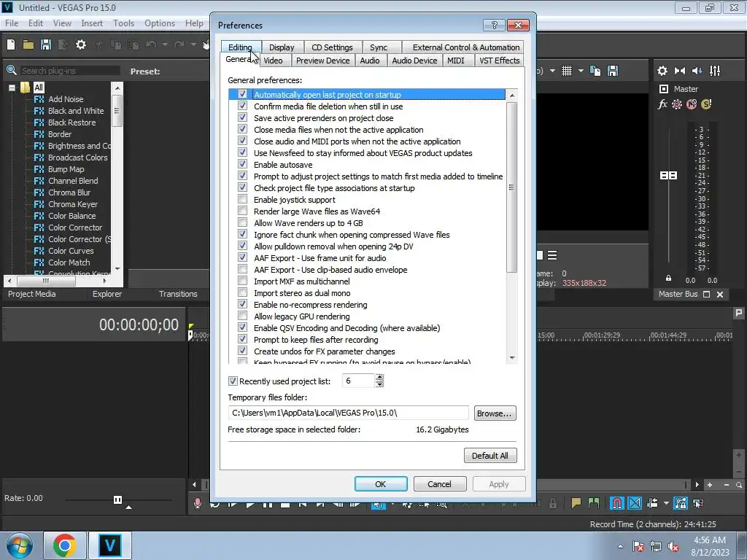
Task: Open Master FX chain
Action: coord(662,104)
